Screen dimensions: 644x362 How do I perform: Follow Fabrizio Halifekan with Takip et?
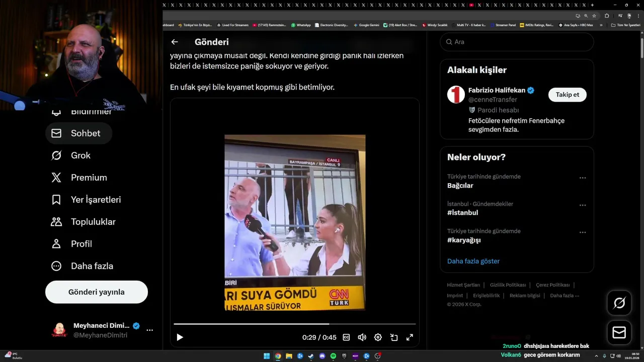(567, 95)
